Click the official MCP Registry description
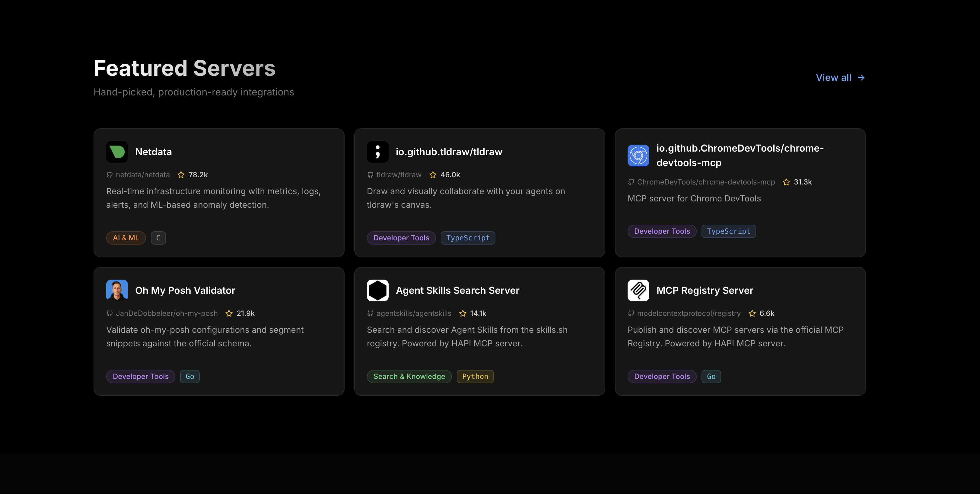The width and height of the screenshot is (980, 494). 735,336
